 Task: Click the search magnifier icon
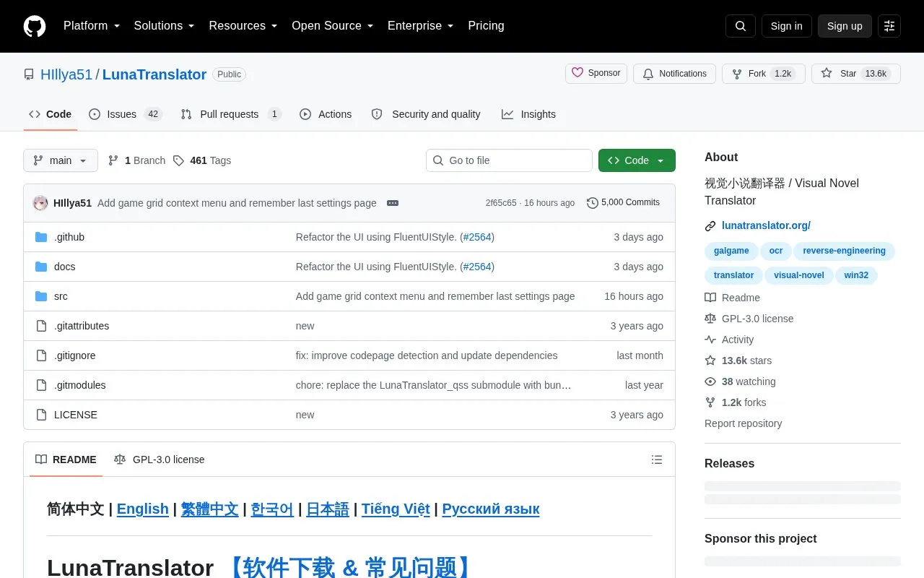741,26
